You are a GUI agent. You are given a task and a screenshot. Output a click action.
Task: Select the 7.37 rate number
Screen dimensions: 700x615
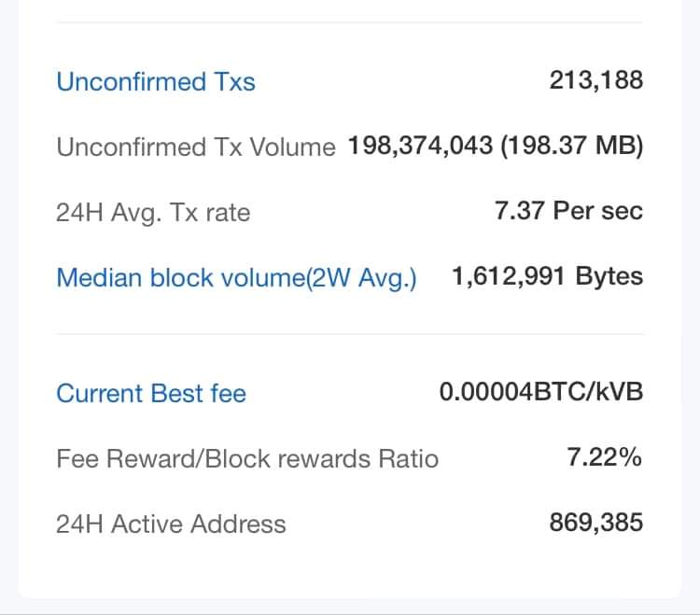tap(519, 211)
